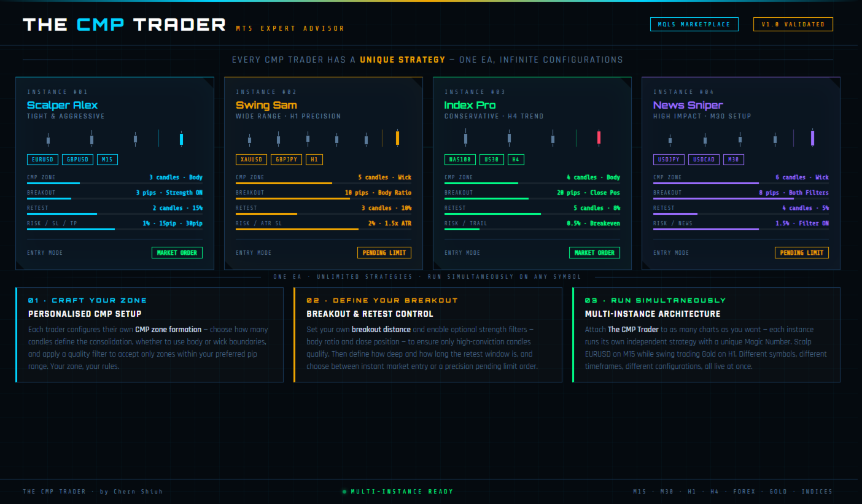Pick the H4 timeframe tag
Image resolution: width=862 pixels, height=504 pixels.
pos(516,160)
